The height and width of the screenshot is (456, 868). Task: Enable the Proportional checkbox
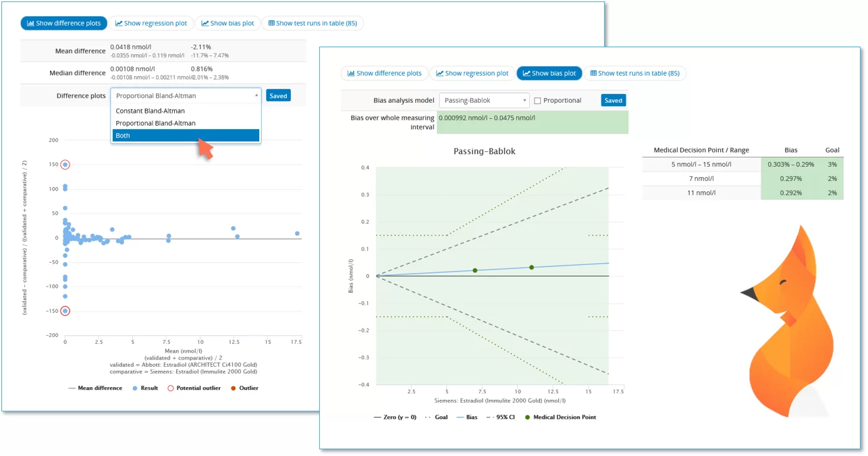(537, 101)
